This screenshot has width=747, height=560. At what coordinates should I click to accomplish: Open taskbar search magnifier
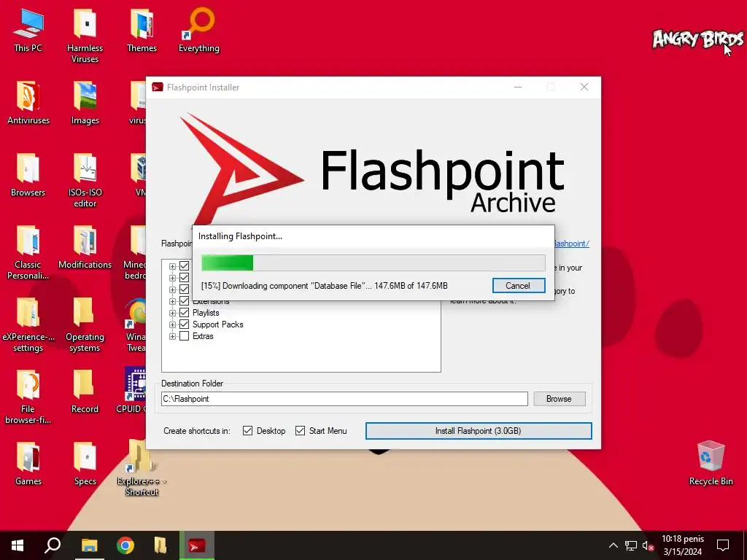click(53, 545)
